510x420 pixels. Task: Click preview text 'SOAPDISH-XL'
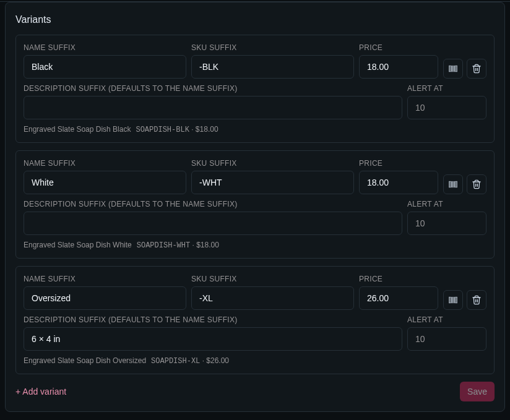(175, 361)
